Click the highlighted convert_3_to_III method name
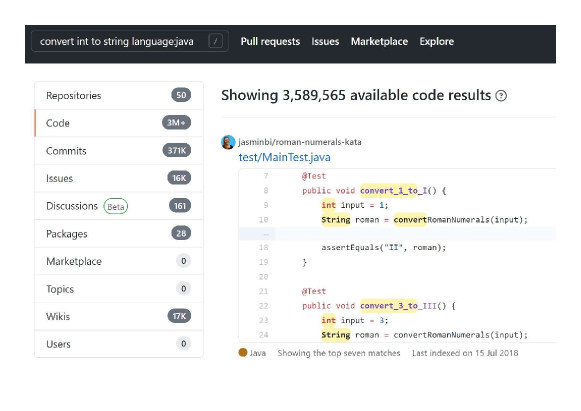 tap(398, 306)
